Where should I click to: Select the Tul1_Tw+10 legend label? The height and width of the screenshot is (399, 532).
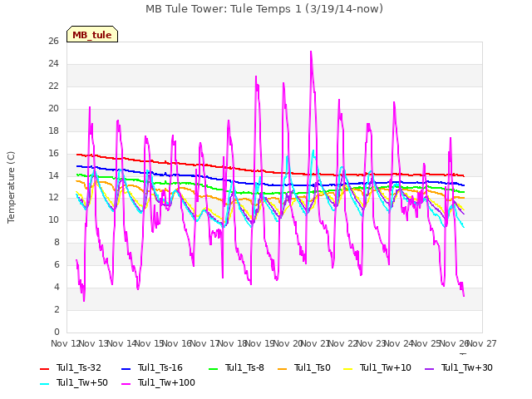(x=386, y=367)
